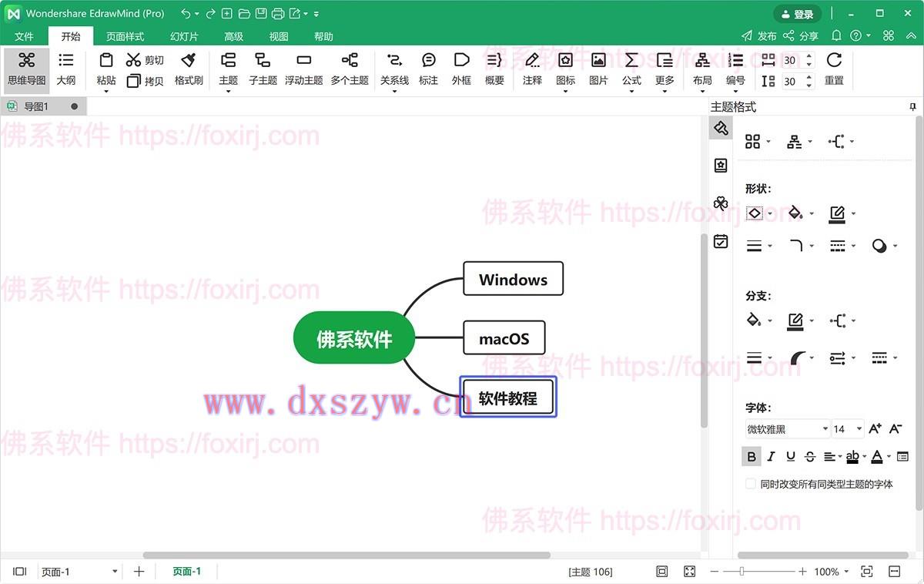This screenshot has height=584, width=924.
Task: Switch to the 幻灯片 tab
Action: coord(184,36)
